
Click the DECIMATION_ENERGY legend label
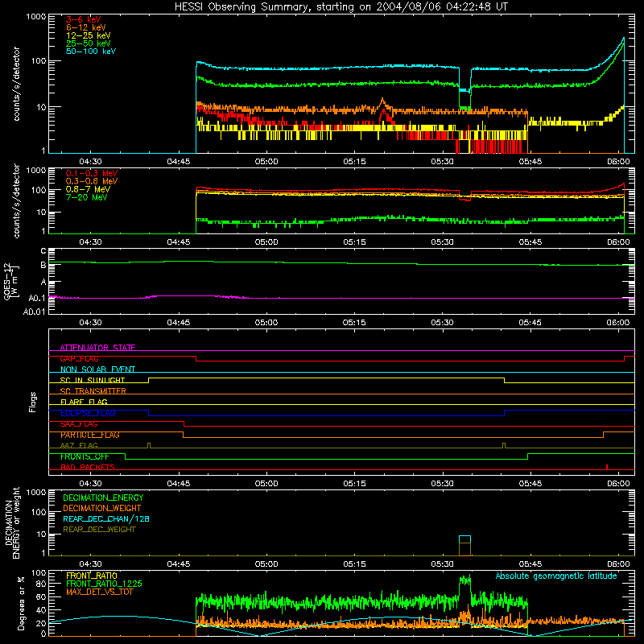103,497
